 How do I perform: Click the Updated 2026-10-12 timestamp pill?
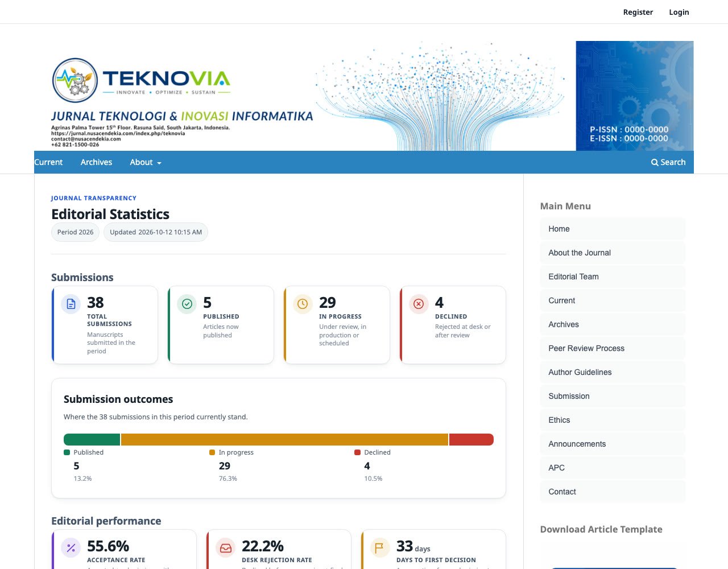pos(156,232)
